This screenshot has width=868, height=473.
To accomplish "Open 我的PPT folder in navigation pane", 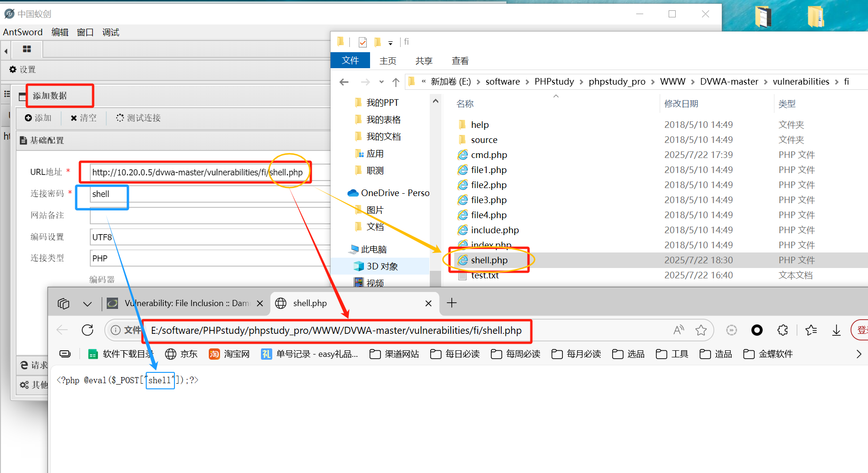I will [382, 102].
